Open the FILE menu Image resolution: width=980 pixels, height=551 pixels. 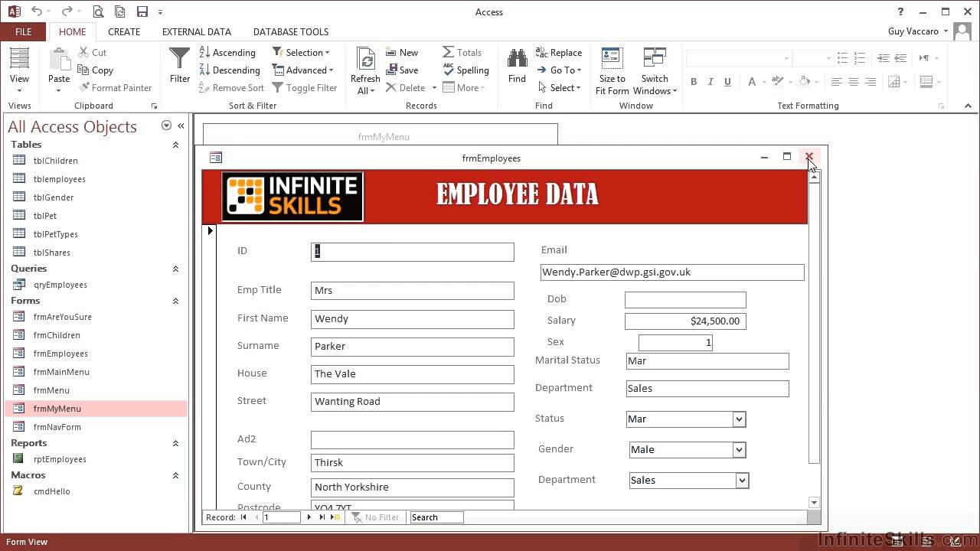(23, 31)
